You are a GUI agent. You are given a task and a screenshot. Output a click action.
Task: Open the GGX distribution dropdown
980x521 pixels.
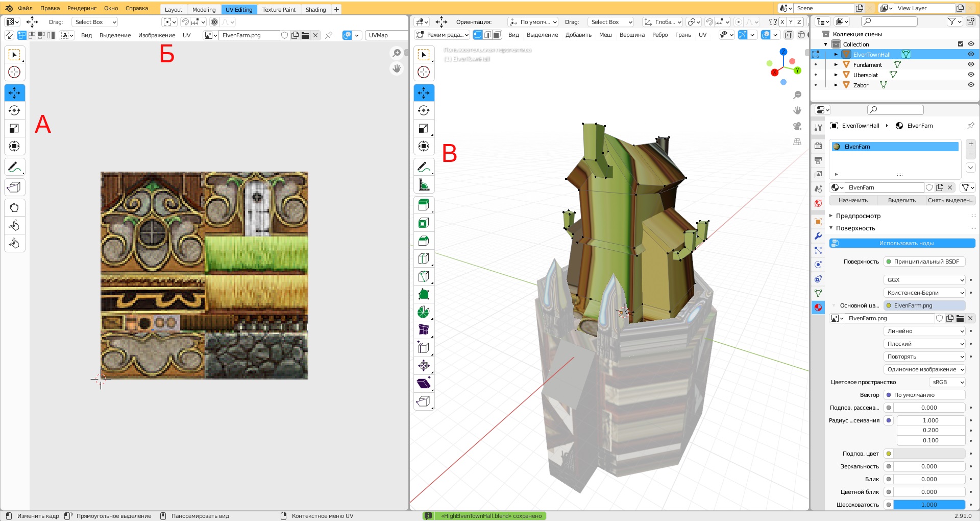point(924,280)
